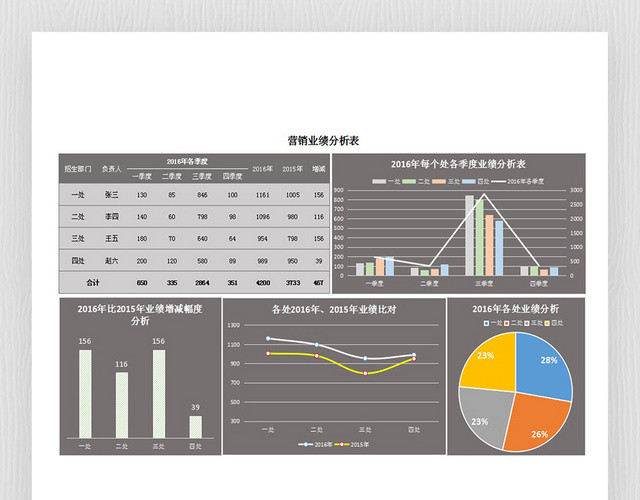Click the short bar labeled 39 for 四处
The height and width of the screenshot is (500, 640).
pos(196,427)
